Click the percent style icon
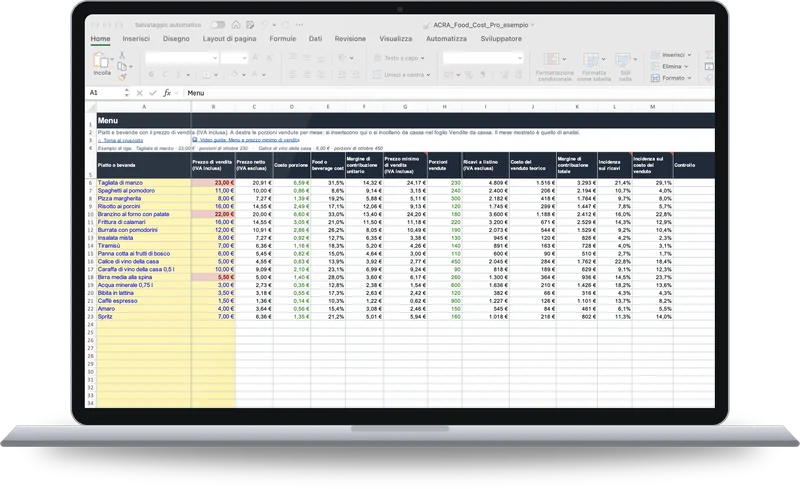 point(468,75)
